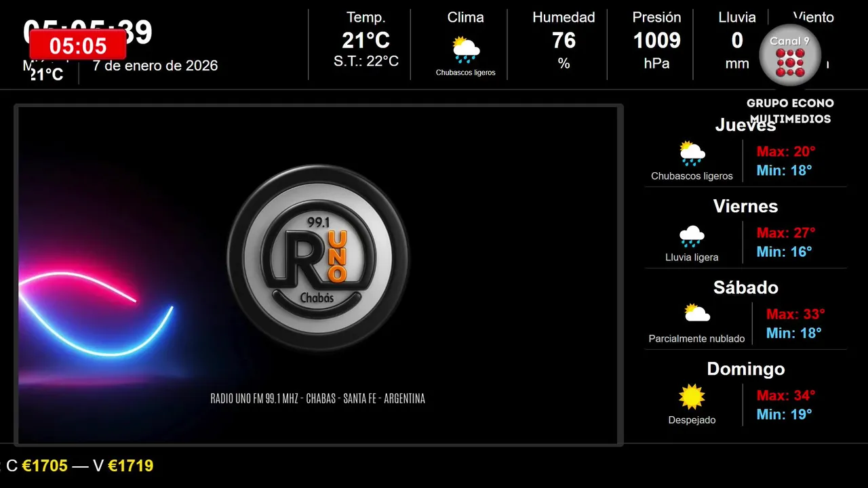This screenshot has height=488, width=868.
Task: Click the Lluvia 0 value
Action: [737, 41]
